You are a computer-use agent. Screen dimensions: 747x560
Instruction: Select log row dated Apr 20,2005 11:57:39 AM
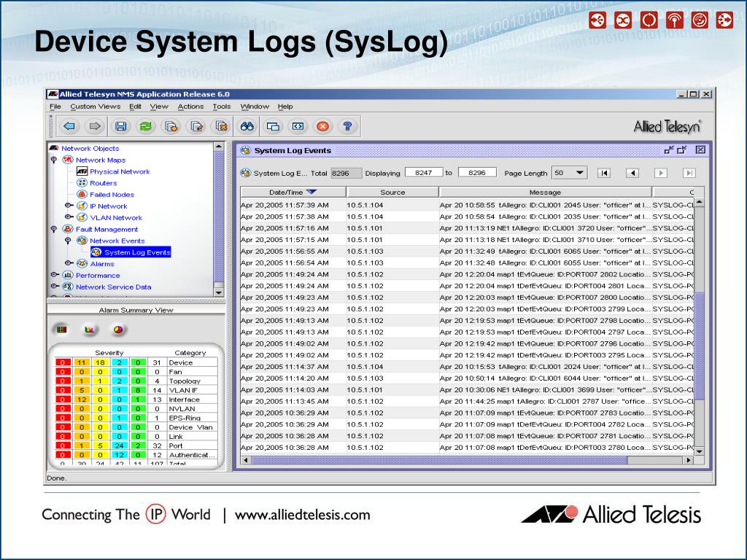coord(468,205)
